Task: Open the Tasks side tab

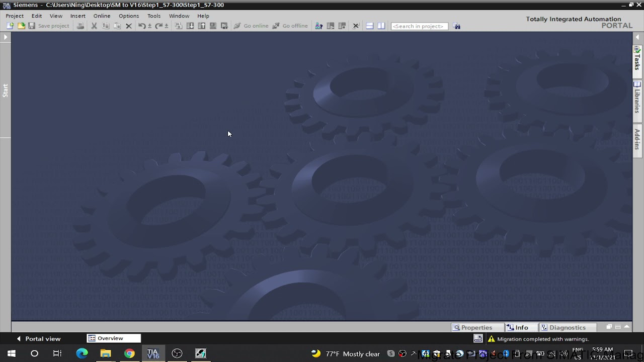Action: [x=637, y=61]
